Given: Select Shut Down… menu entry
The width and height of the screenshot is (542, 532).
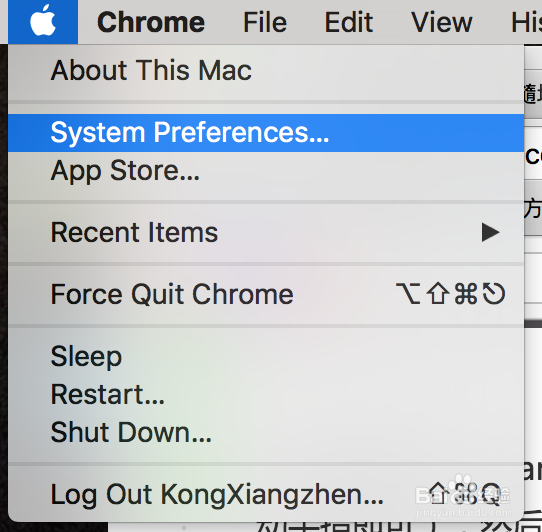Looking at the screenshot, I should (x=266, y=432).
